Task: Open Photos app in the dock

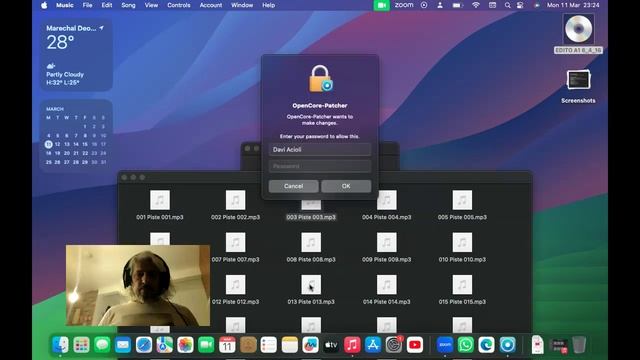Action: click(185, 345)
